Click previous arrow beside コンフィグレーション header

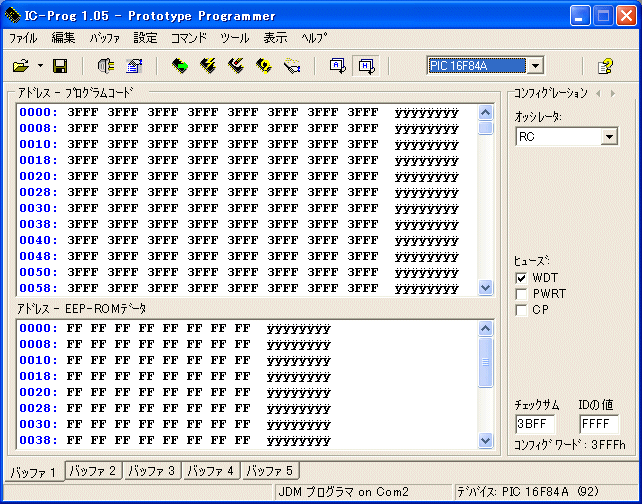point(598,94)
